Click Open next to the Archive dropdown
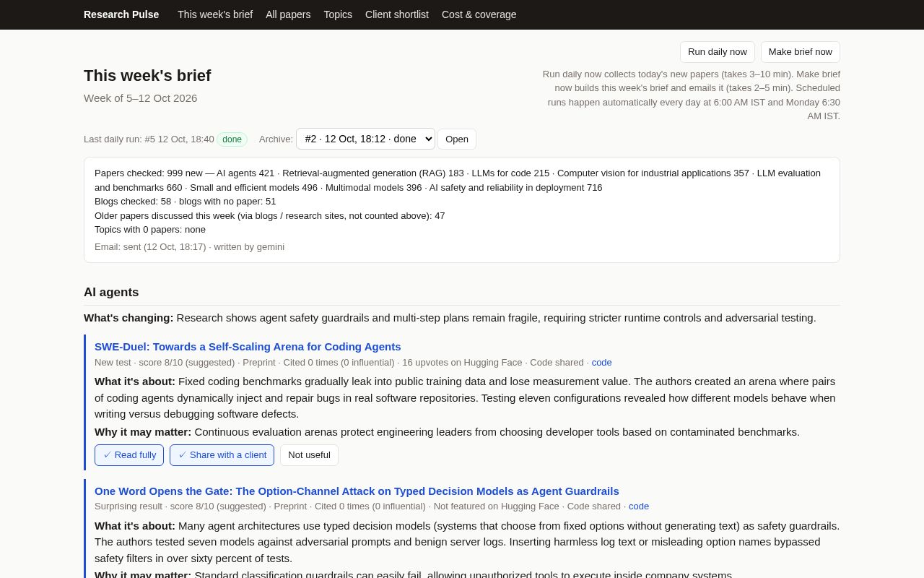924x578 pixels. [457, 139]
